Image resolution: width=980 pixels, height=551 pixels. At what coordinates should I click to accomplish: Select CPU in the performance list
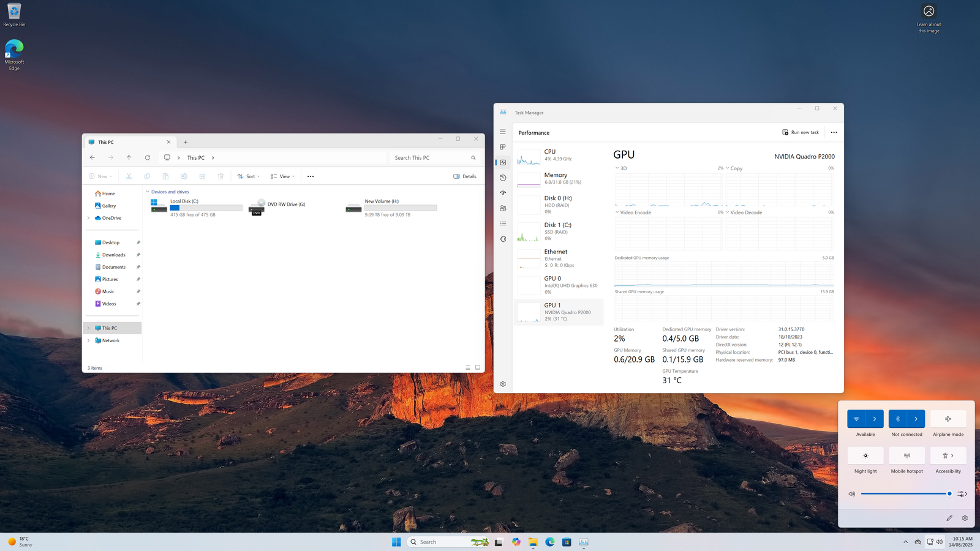559,155
